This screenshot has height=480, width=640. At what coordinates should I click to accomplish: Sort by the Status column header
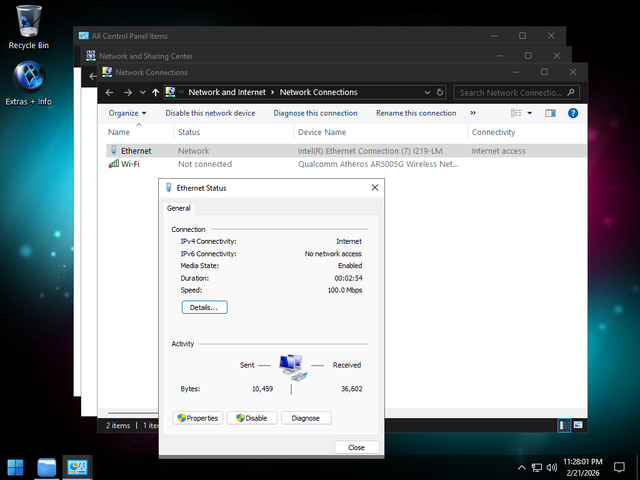pos(189,132)
